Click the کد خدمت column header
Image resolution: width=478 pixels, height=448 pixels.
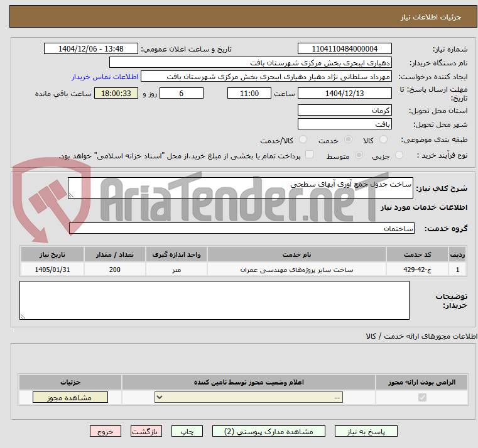(x=417, y=254)
